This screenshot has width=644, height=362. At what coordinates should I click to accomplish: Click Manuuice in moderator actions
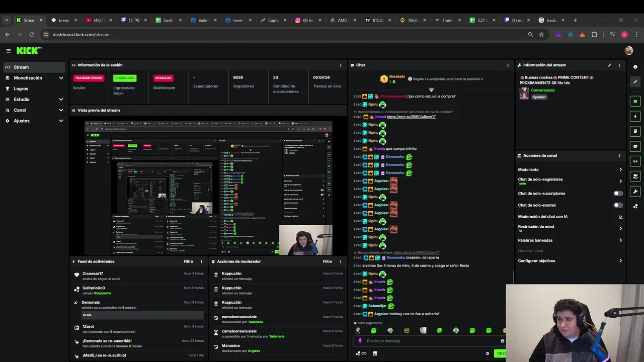pos(231,345)
